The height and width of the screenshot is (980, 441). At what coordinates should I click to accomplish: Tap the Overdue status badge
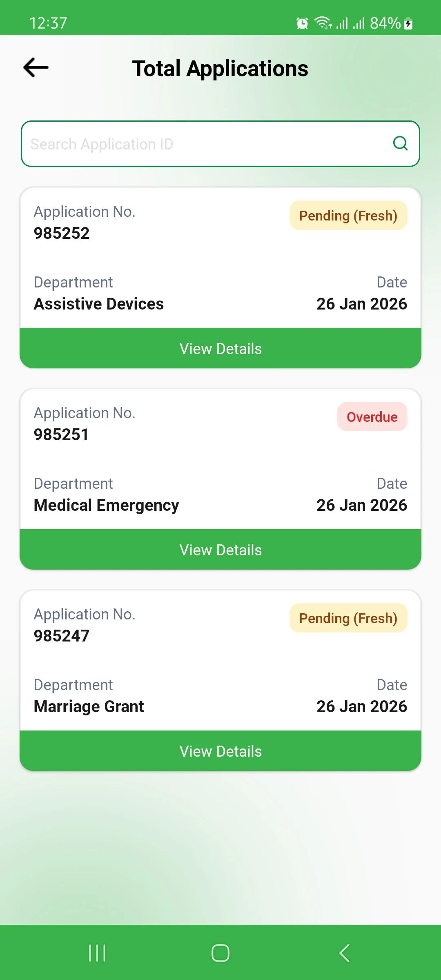372,417
